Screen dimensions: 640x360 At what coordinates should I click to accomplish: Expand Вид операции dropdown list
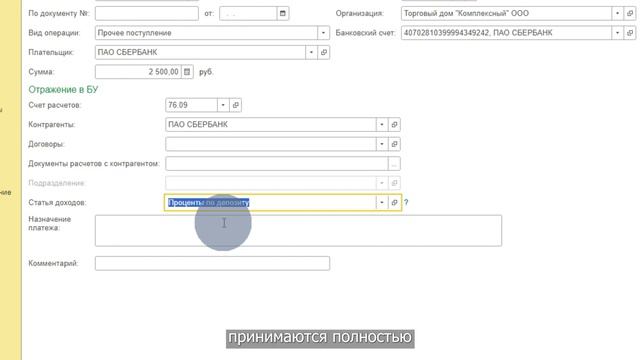323,33
